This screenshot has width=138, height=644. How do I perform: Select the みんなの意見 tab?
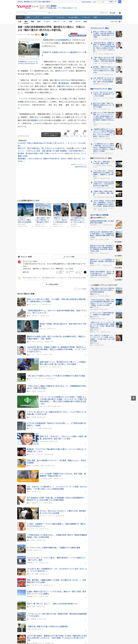(73, 17)
